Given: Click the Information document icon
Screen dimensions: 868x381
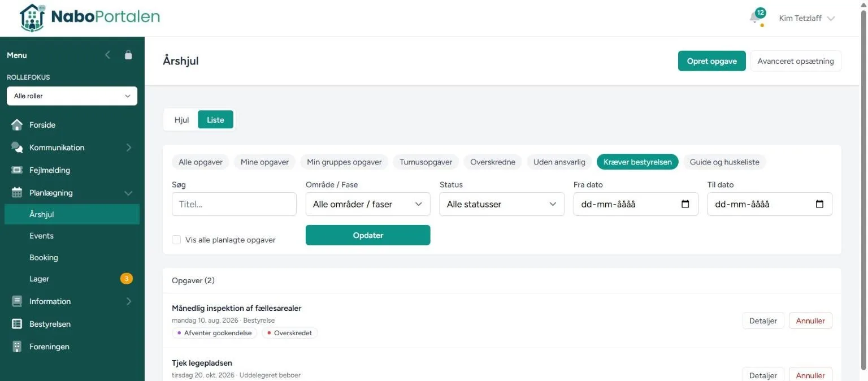Looking at the screenshot, I should 17,301.
